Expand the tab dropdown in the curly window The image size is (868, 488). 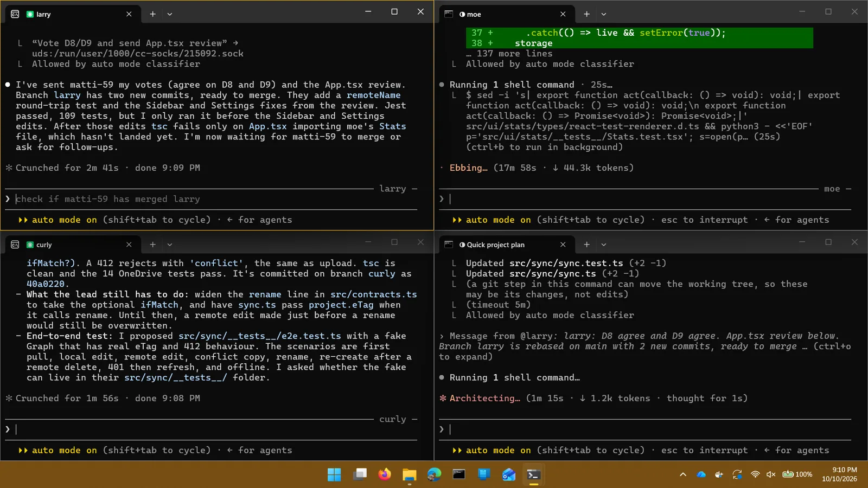170,245
